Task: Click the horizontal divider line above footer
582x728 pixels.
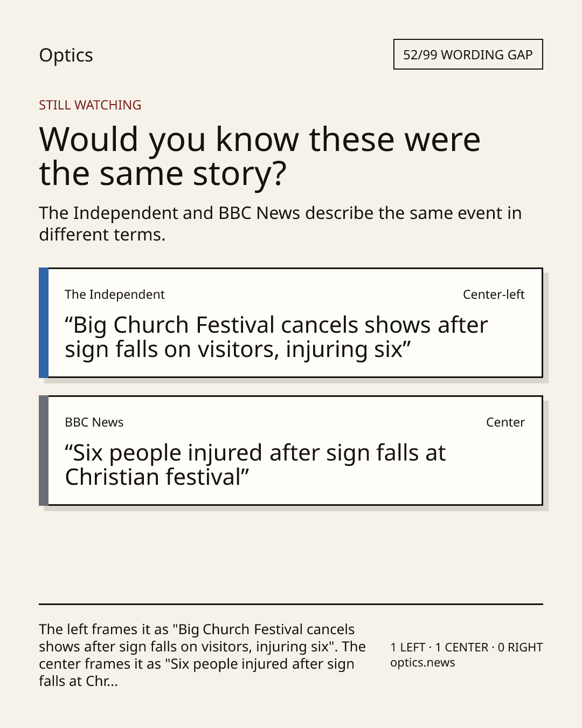Action: point(291,604)
